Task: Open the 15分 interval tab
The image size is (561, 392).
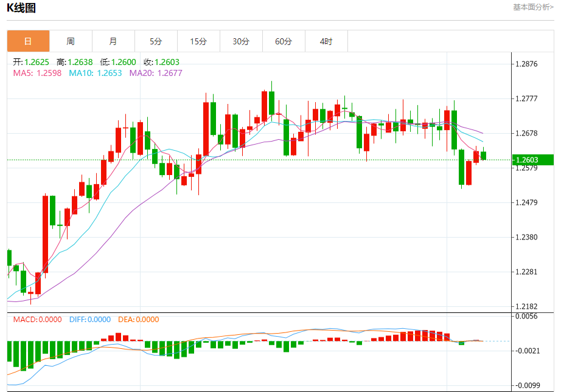Action: pyautogui.click(x=198, y=41)
